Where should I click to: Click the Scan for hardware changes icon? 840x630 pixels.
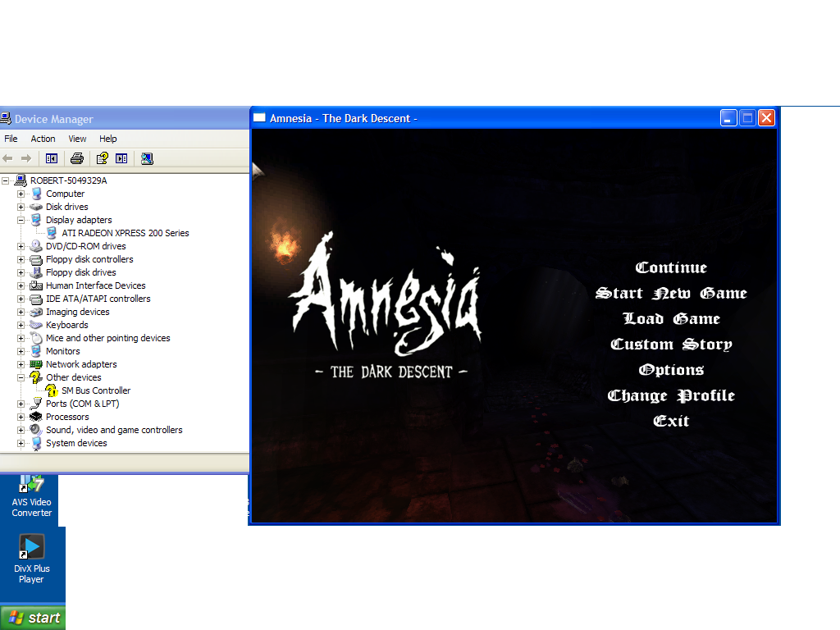tap(147, 158)
